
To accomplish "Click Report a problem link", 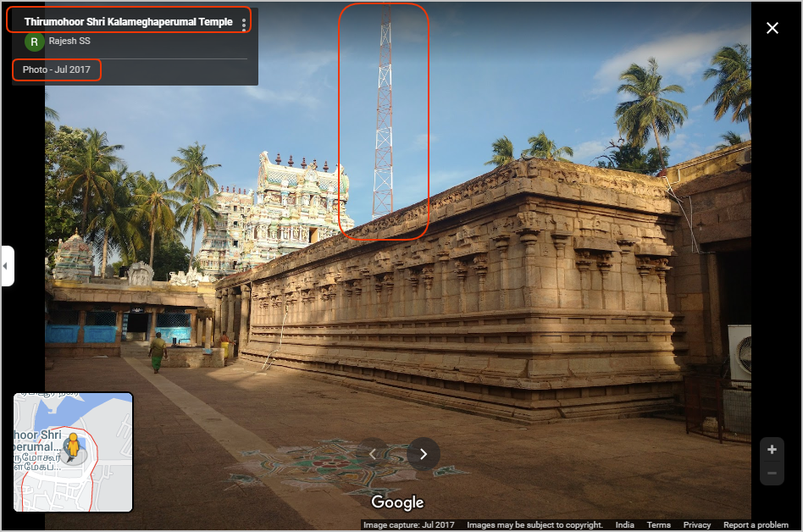I will tap(756, 525).
